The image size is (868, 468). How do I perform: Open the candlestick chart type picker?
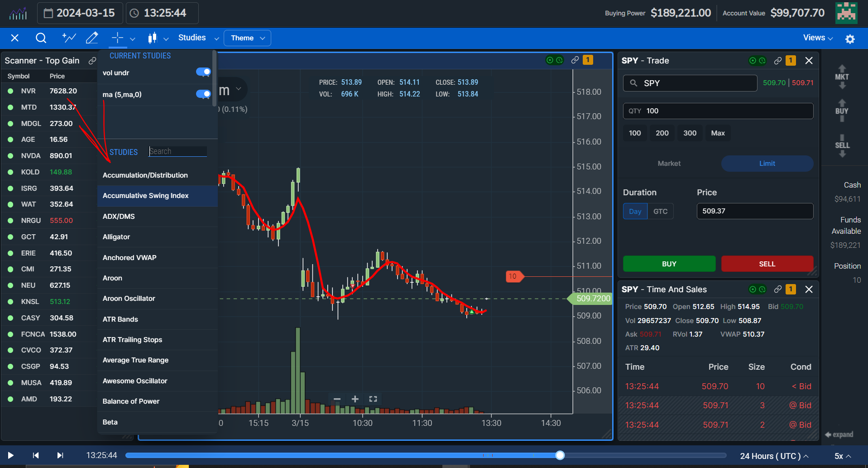153,38
